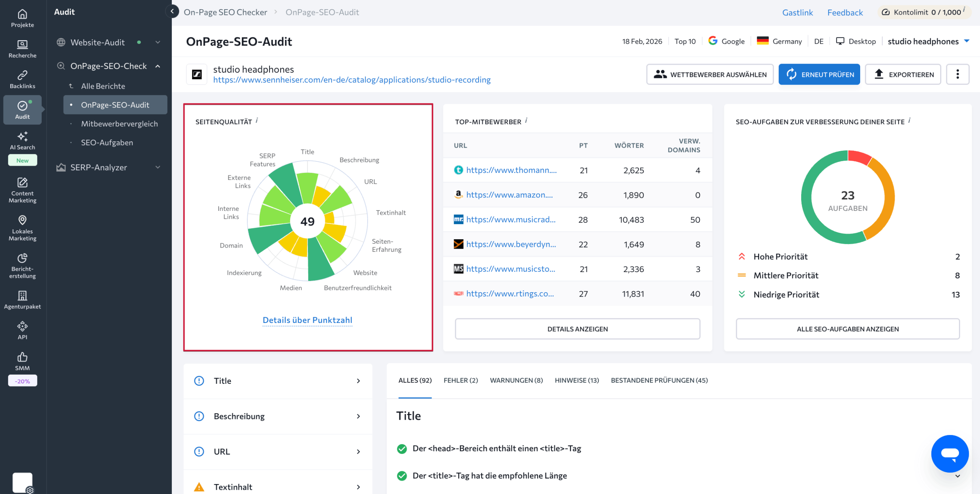
Task: Switch to Bestandene Prüfungen tab
Action: 659,380
